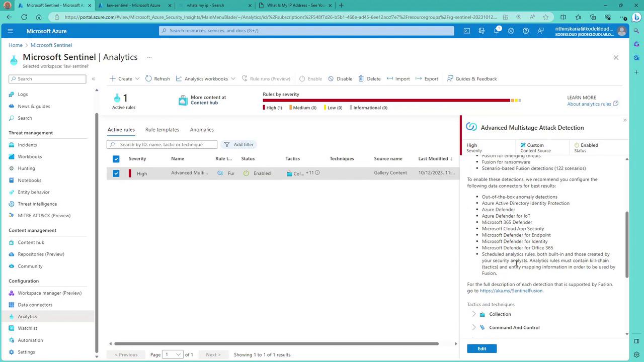
Task: Disable the selected analytics rule
Action: click(x=340, y=79)
